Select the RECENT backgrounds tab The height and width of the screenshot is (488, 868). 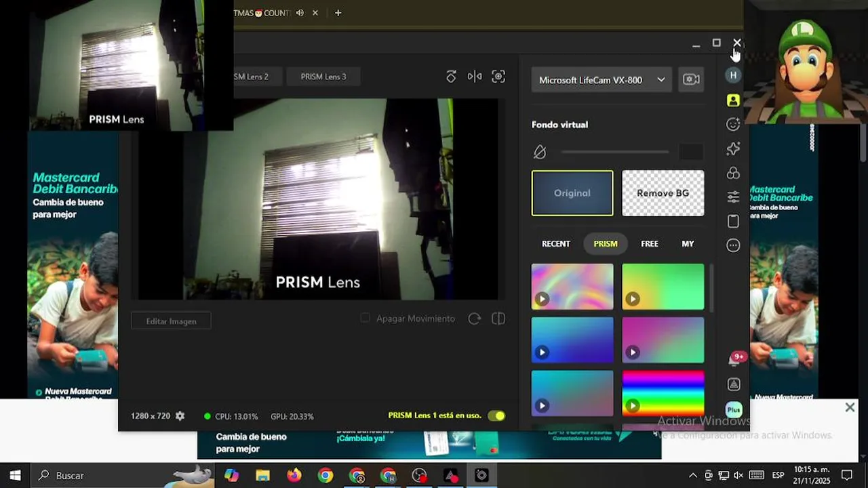click(556, 244)
